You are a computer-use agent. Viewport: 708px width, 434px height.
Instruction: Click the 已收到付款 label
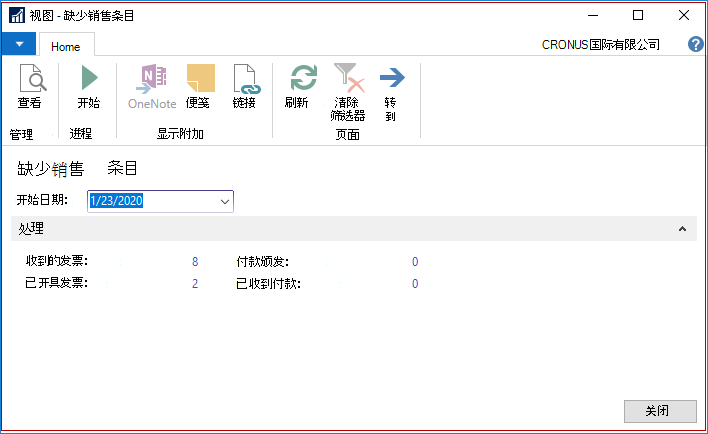click(268, 284)
